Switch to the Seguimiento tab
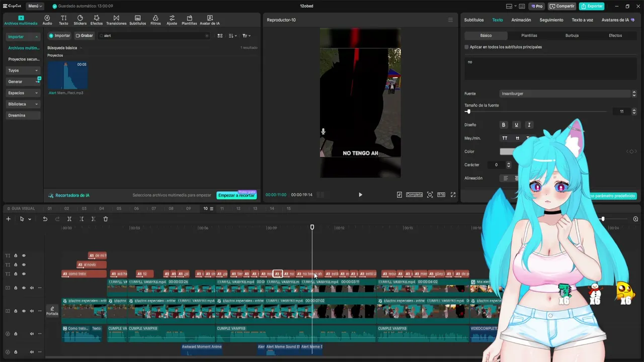Viewport: 644px width, 362px height. pyautogui.click(x=551, y=20)
